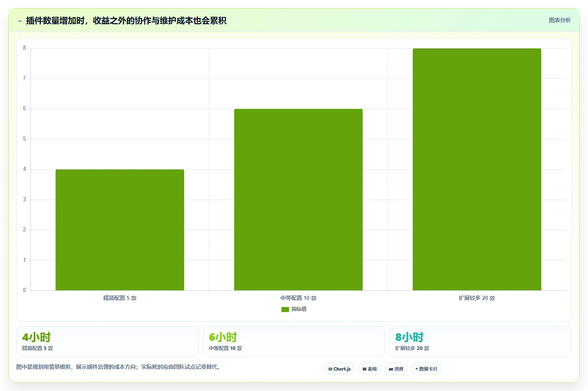
Task: Click the x-axis label 扩展较多 20 款
Action: click(x=477, y=298)
